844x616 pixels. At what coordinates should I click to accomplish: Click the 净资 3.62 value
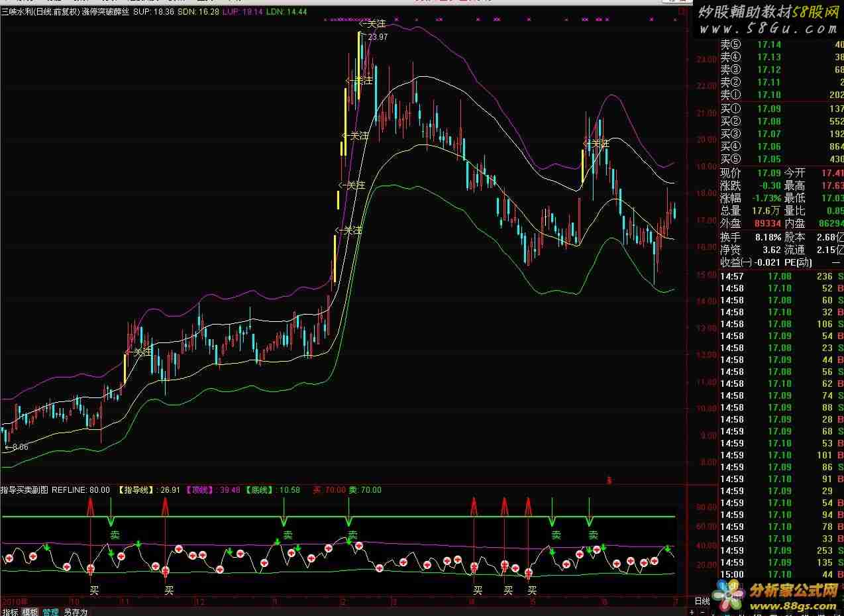772,250
